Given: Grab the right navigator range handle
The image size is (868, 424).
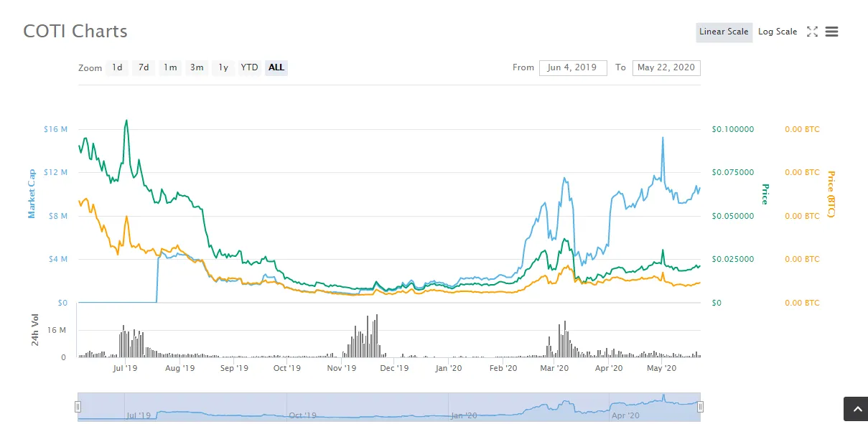Looking at the screenshot, I should 701,407.
